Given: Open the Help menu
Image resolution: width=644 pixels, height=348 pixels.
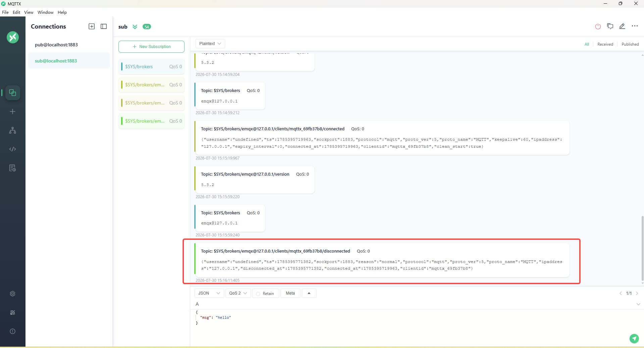Looking at the screenshot, I should coord(62,12).
